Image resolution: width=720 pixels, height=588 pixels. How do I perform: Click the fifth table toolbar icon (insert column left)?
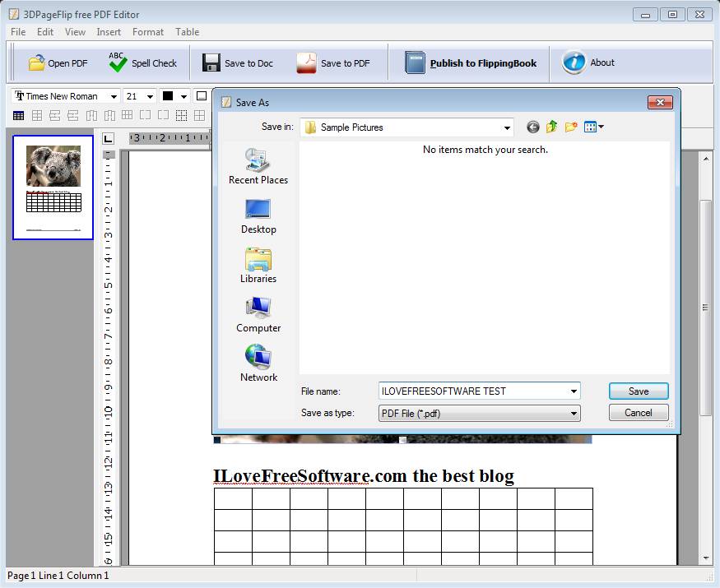[x=91, y=116]
